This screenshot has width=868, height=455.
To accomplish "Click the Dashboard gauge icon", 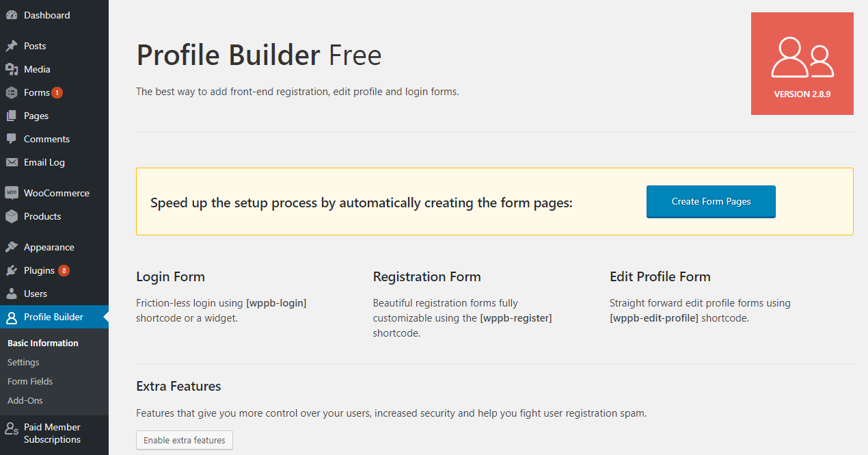I will click(12, 15).
